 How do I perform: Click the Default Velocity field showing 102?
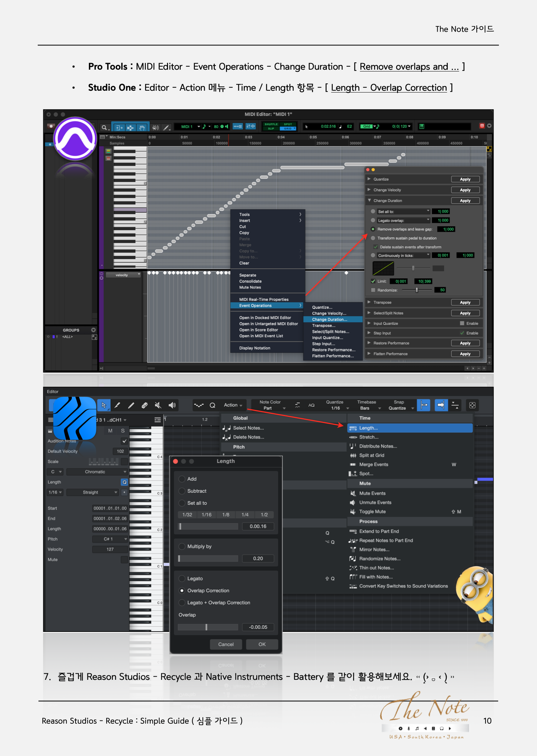[120, 451]
